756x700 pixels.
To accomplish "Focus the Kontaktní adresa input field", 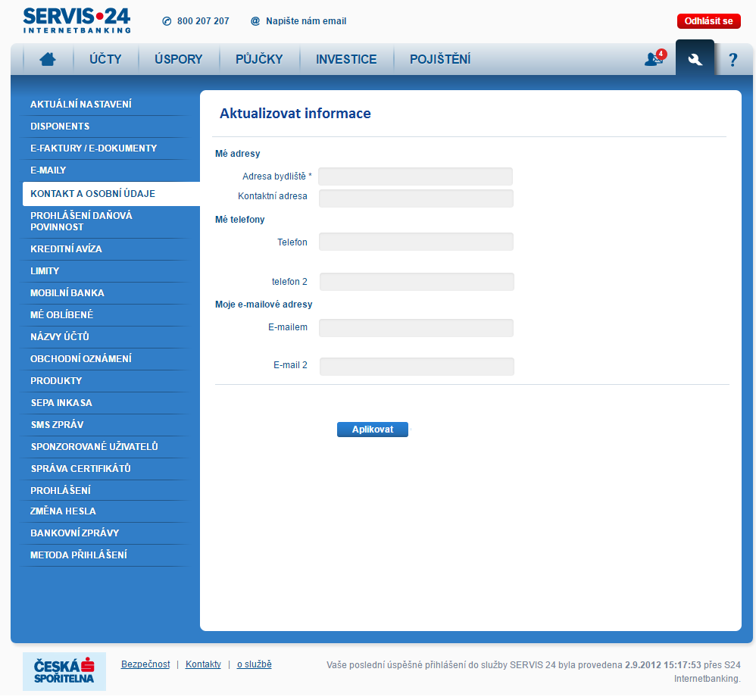I will (416, 198).
